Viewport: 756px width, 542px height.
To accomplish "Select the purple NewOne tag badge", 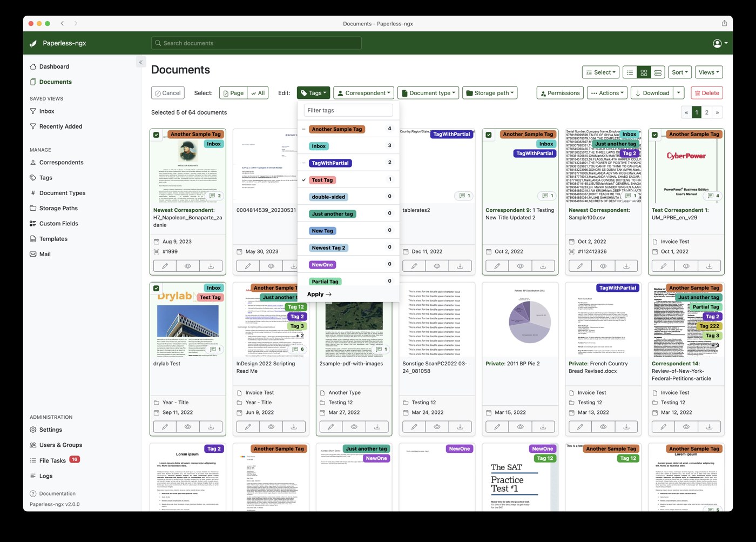I will (322, 265).
